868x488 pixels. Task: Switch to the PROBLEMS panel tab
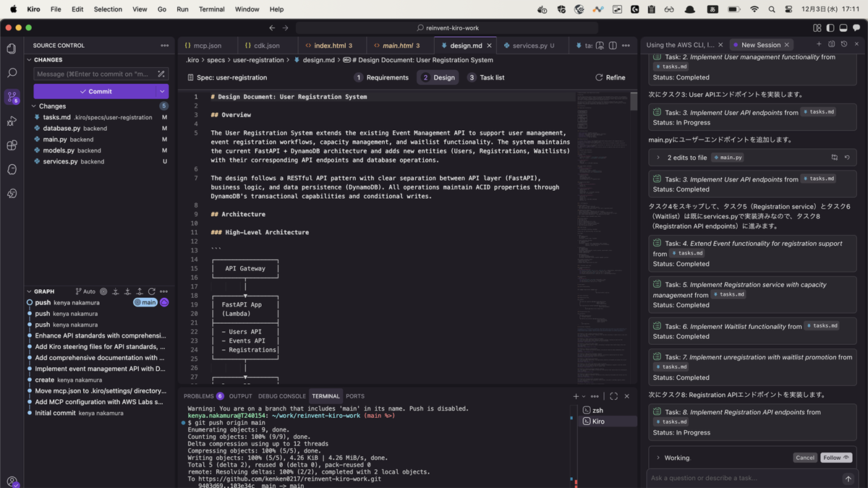point(203,396)
